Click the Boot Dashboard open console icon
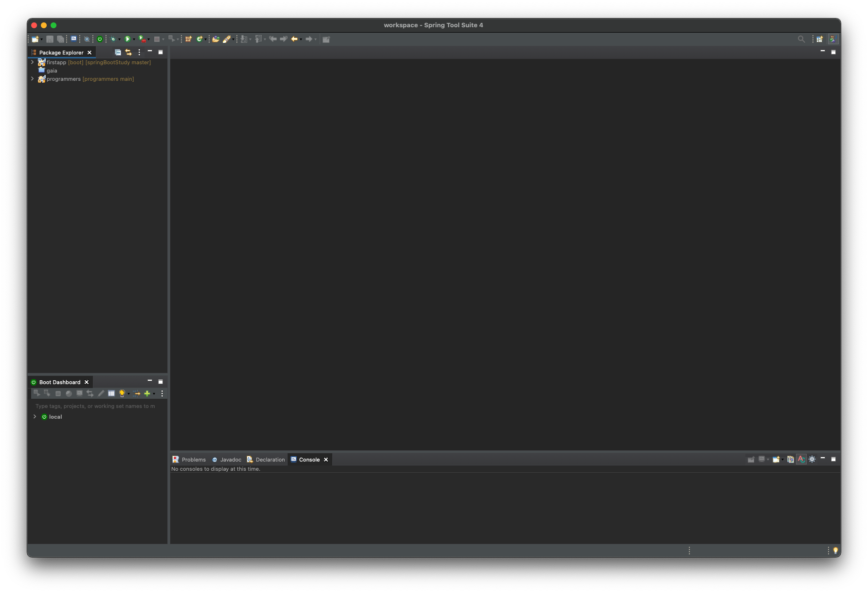This screenshot has height=593, width=868. pos(79,393)
